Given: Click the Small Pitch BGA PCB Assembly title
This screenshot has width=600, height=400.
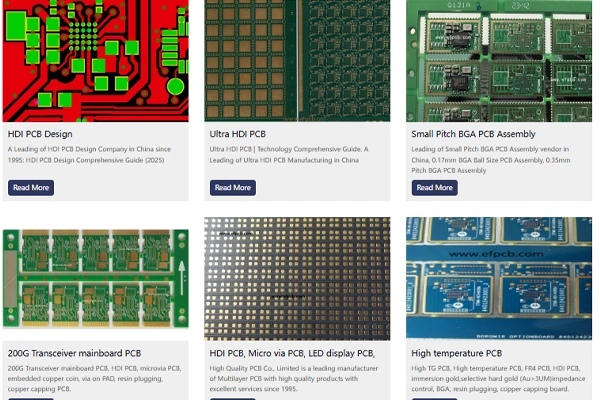Looking at the screenshot, I should tap(473, 134).
